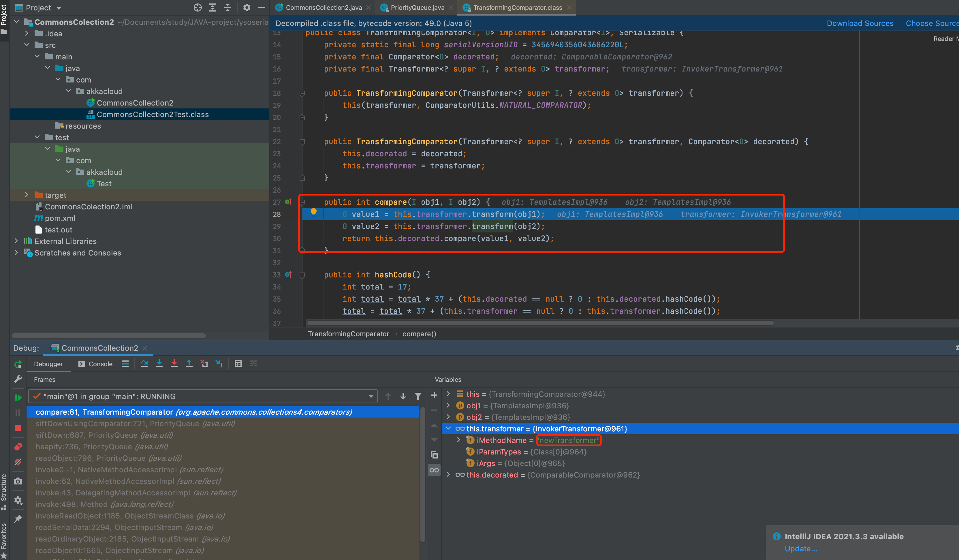Click the wrench icon in the debug sidebar
The image size is (959, 560).
[x=18, y=379]
